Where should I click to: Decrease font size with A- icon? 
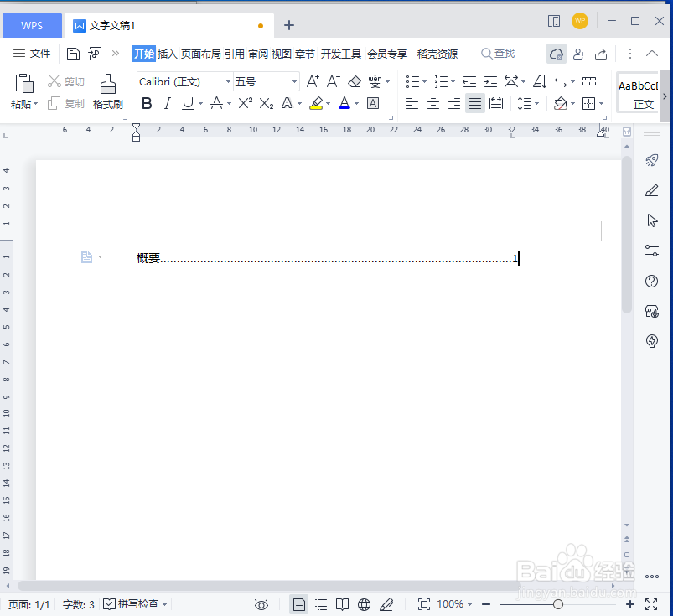coord(334,81)
